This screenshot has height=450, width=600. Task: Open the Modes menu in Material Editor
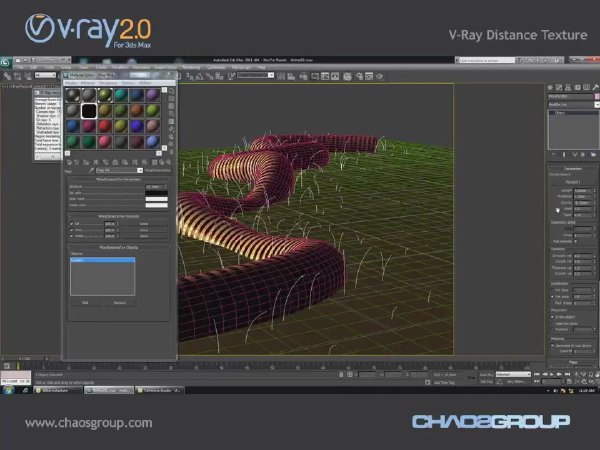[70, 83]
